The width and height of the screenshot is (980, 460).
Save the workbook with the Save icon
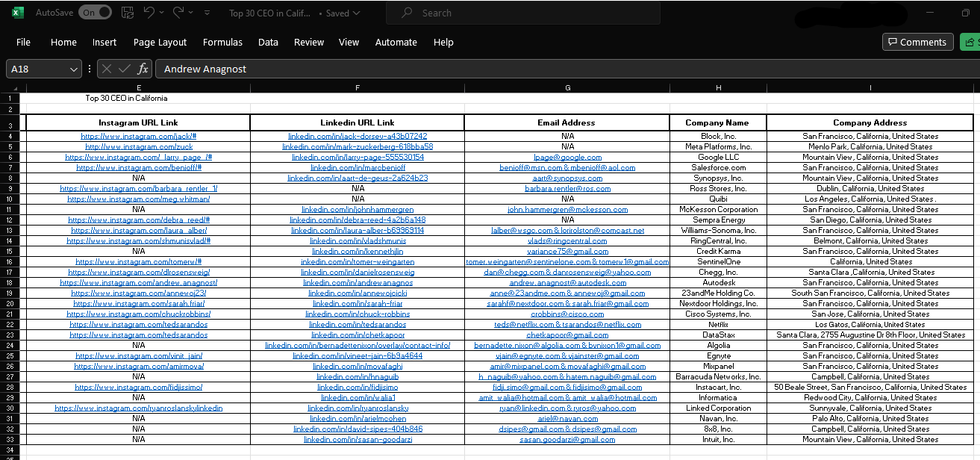point(128,13)
